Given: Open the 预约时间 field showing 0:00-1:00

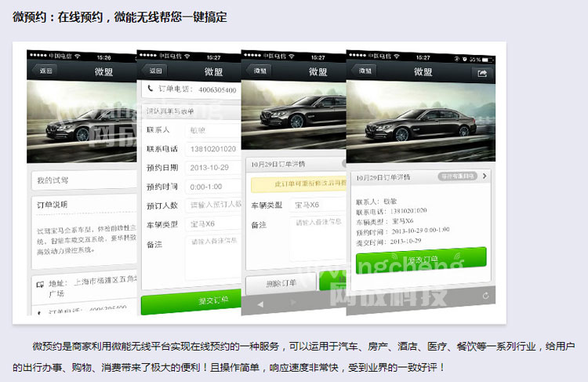Looking at the screenshot, I should [213, 187].
